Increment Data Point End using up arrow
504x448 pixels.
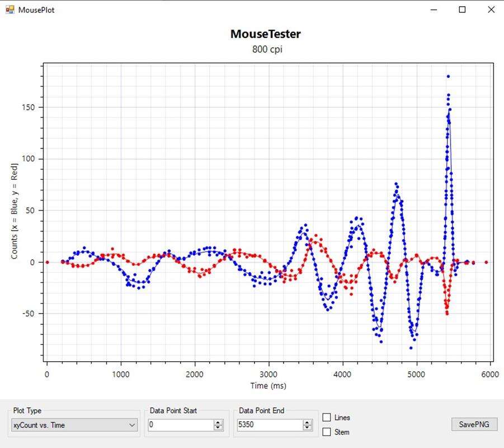pyautogui.click(x=307, y=422)
